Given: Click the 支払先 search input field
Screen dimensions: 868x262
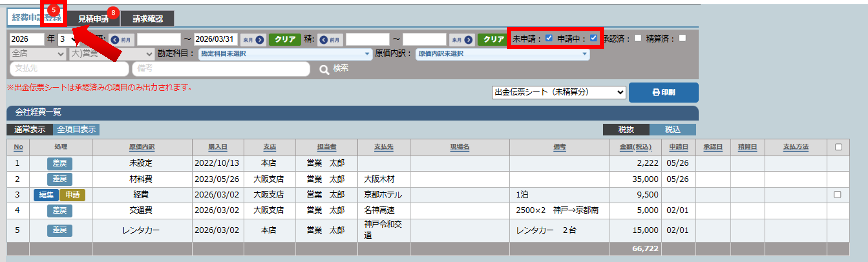Looking at the screenshot, I should click(69, 68).
